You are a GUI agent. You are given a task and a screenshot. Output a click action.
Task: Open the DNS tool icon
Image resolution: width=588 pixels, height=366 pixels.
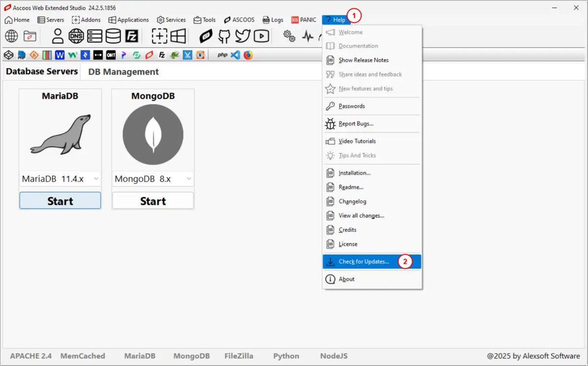(76, 36)
